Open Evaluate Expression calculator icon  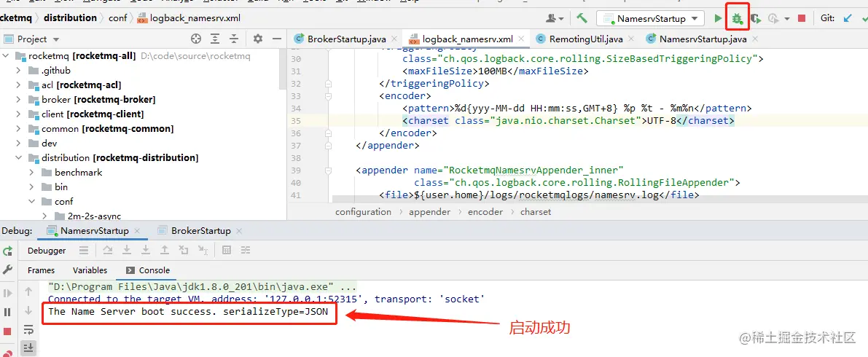coord(227,251)
